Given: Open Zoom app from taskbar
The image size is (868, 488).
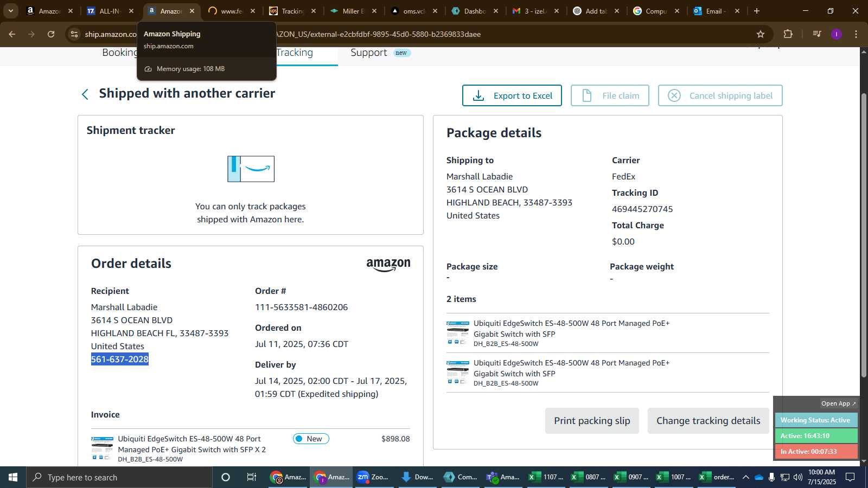Looking at the screenshot, I should click(x=374, y=477).
